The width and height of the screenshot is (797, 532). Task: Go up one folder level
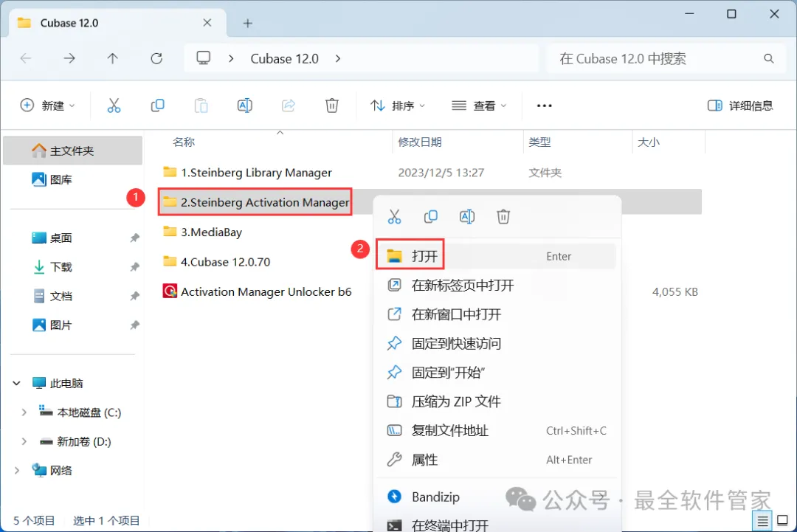coord(112,58)
